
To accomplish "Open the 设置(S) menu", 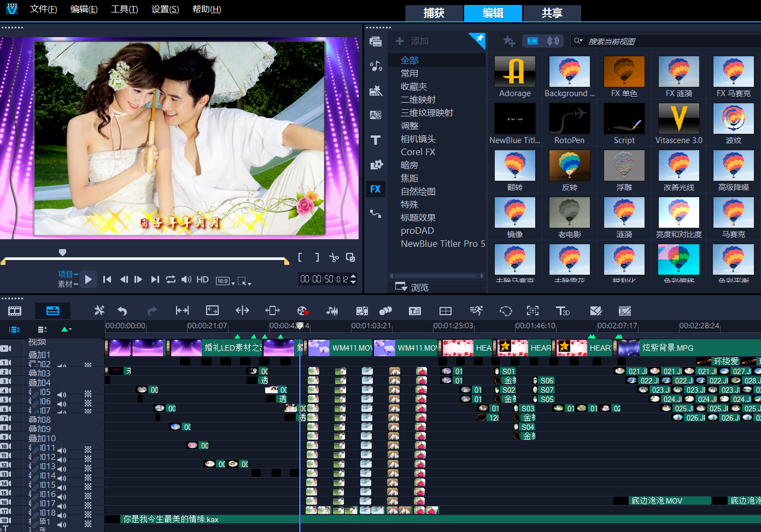I will [x=165, y=9].
